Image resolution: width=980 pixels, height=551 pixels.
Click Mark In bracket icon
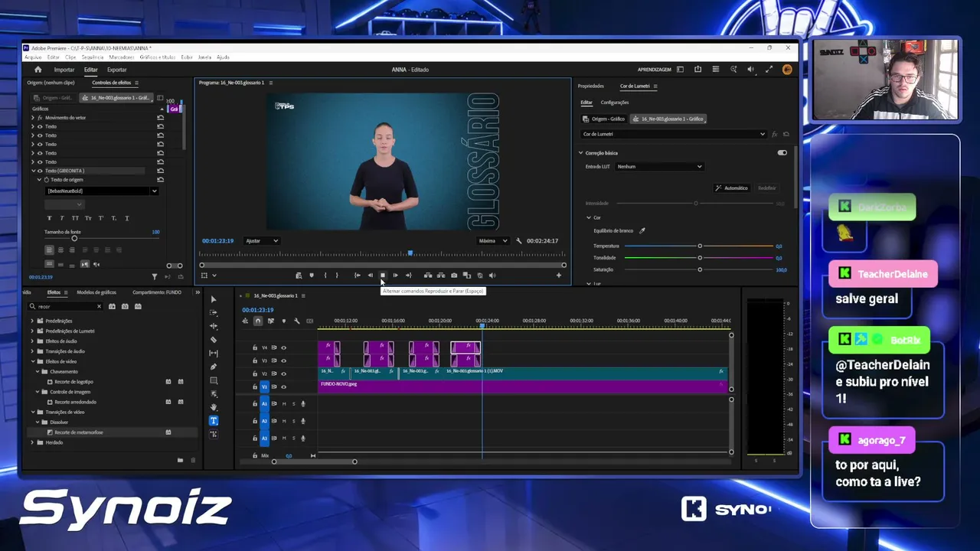[x=325, y=275]
